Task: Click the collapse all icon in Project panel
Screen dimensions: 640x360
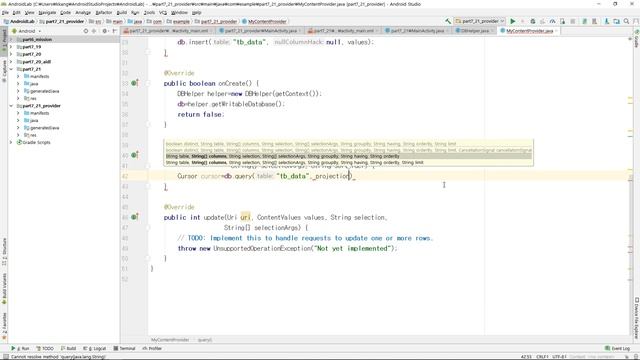Action: (94, 31)
